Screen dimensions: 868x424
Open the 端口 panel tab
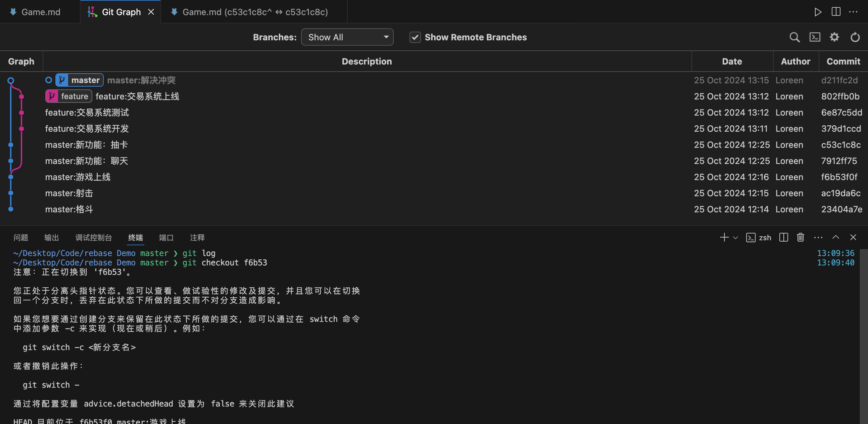click(166, 238)
